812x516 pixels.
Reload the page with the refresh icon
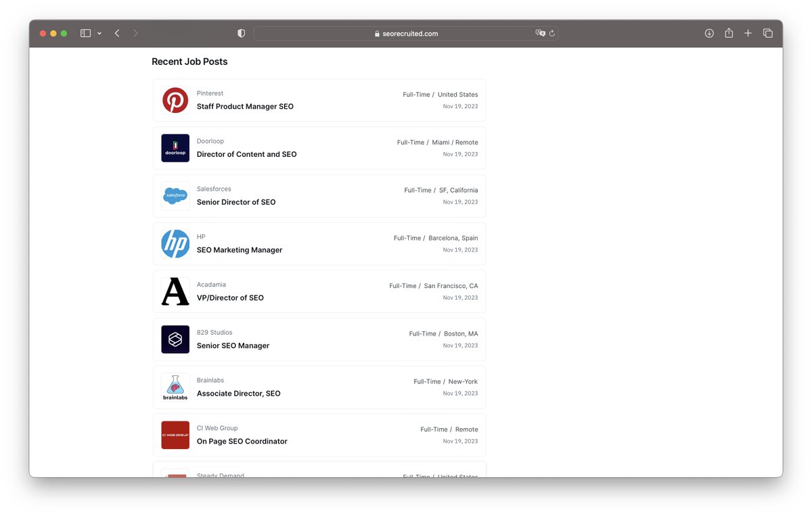(552, 33)
